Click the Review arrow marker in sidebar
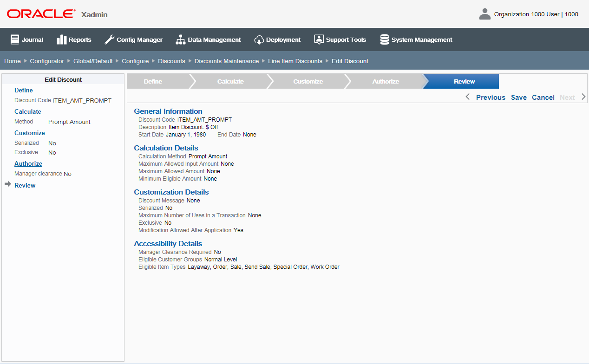The height and width of the screenshot is (364, 589). click(x=7, y=184)
